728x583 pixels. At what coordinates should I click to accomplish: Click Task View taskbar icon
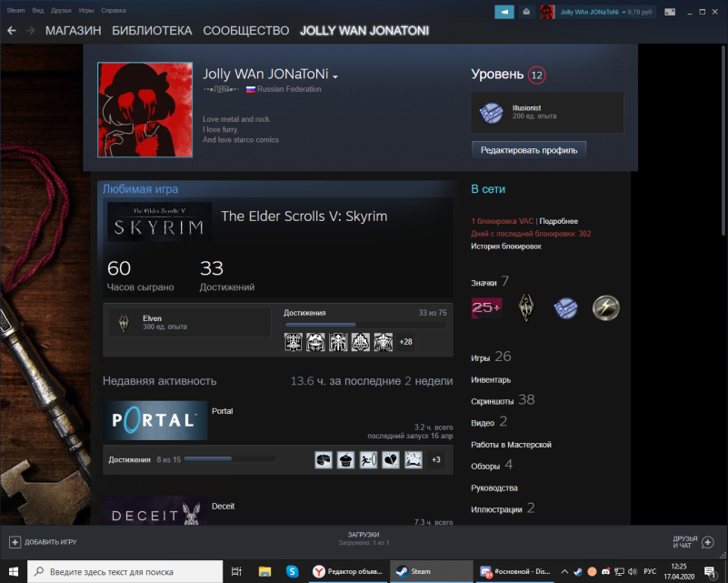(x=237, y=571)
